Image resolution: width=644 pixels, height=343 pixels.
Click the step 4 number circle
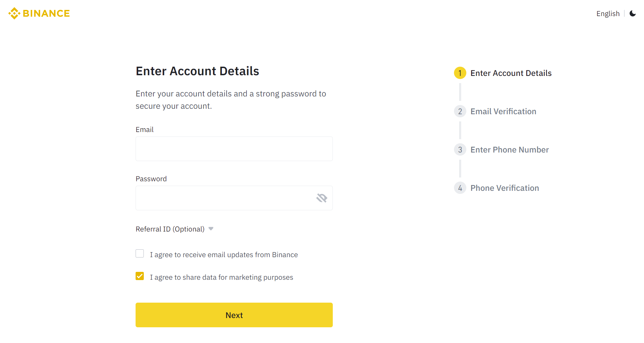[x=460, y=188]
